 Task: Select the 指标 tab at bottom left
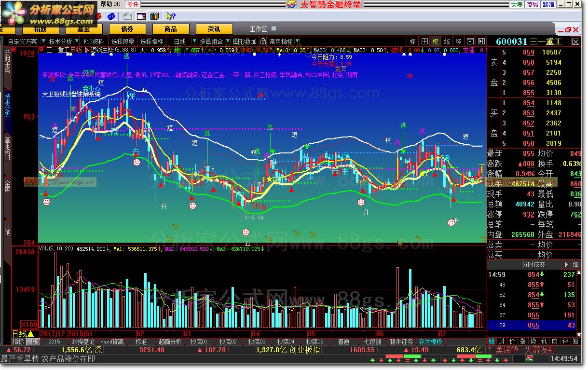[x=18, y=342]
